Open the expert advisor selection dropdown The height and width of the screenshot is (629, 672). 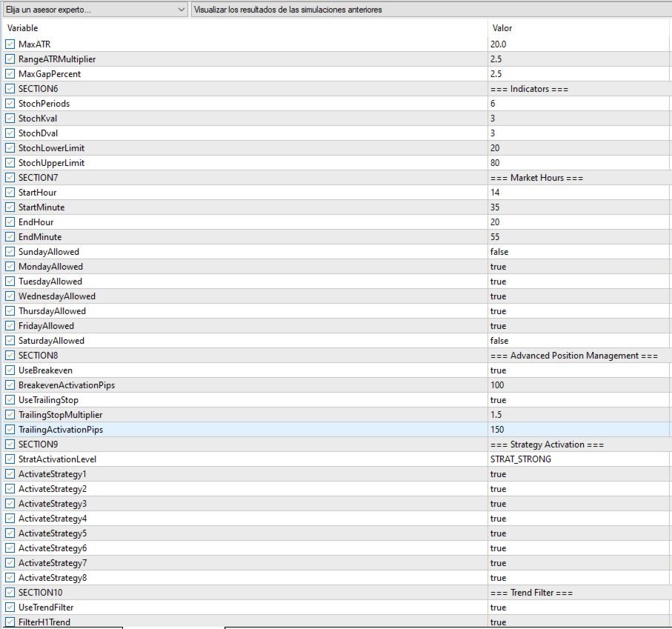pyautogui.click(x=95, y=10)
